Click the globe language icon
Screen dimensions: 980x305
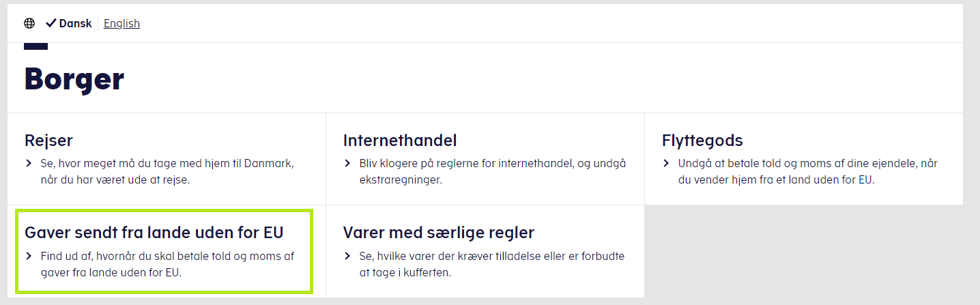point(29,23)
